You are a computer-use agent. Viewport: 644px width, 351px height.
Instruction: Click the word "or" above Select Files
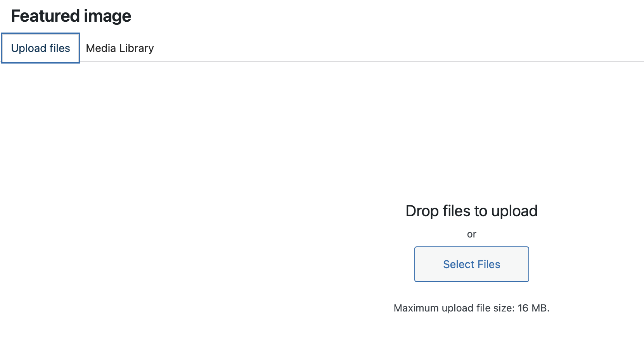[471, 234]
